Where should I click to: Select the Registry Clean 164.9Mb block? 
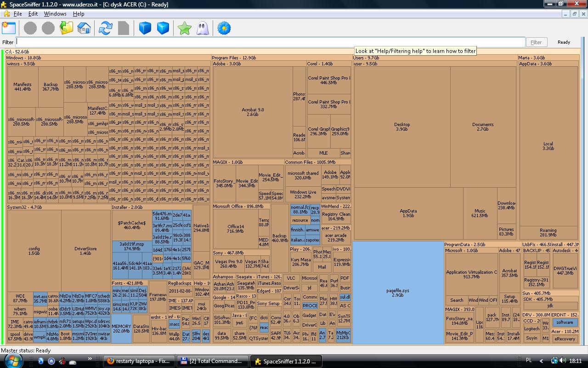click(x=336, y=216)
